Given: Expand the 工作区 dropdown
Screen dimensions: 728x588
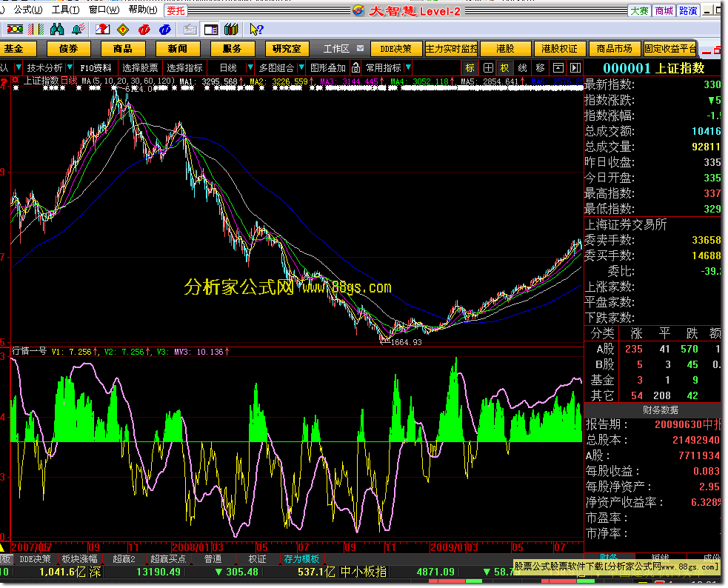Looking at the screenshot, I should (x=360, y=48).
